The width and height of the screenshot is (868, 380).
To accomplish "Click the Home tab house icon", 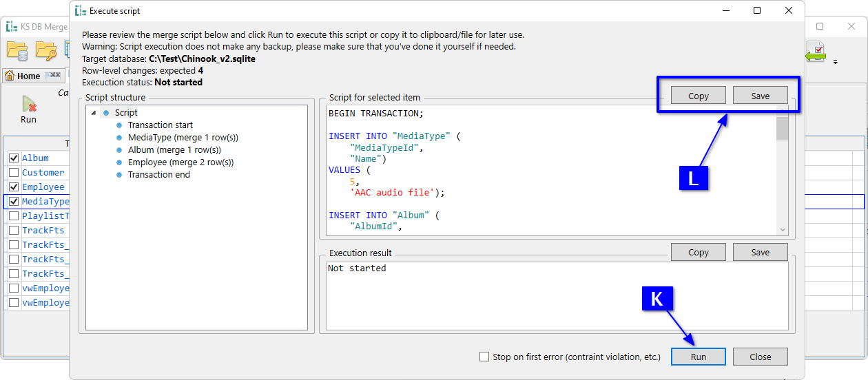I will pos(10,76).
